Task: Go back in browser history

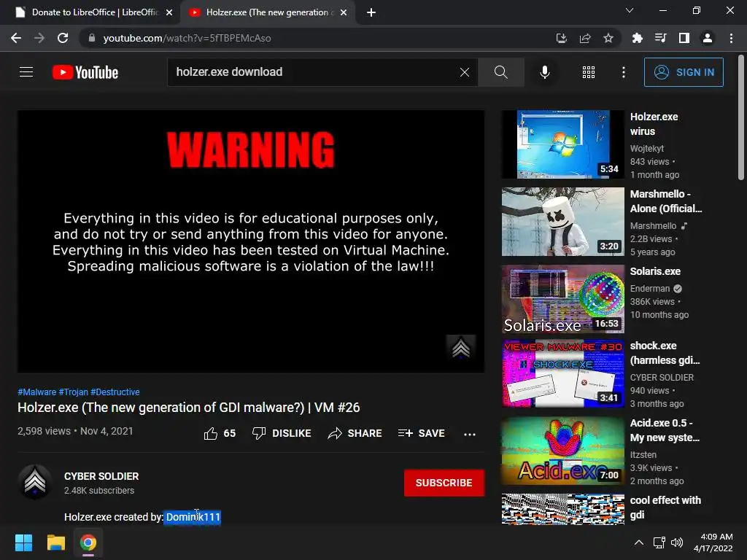Action: (x=16, y=38)
